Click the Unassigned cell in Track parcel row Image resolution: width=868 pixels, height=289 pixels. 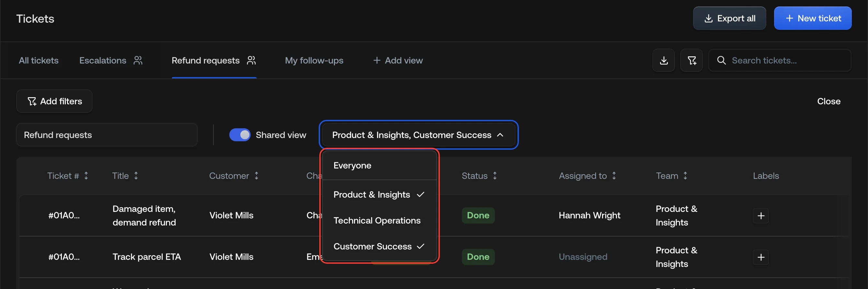tap(583, 257)
